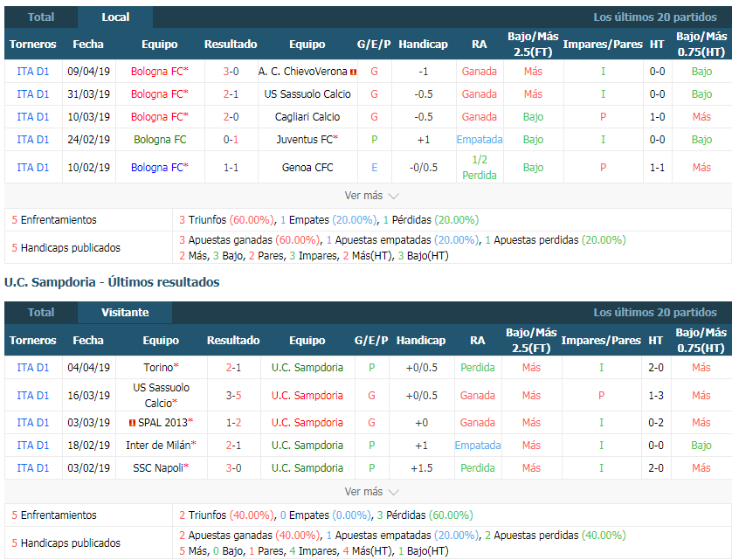Open the 2-1 result for the Inter de Milán match

click(x=233, y=445)
